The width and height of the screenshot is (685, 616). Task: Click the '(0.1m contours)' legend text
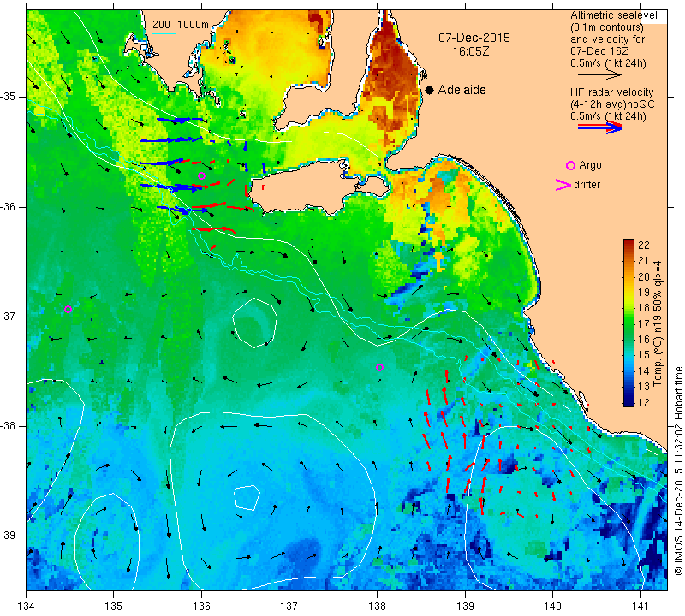(x=606, y=27)
